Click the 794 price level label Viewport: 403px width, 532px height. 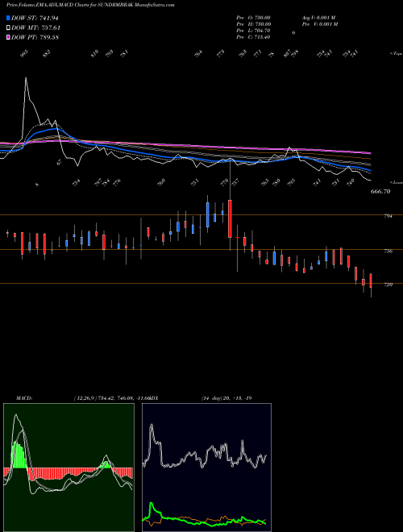click(x=388, y=215)
